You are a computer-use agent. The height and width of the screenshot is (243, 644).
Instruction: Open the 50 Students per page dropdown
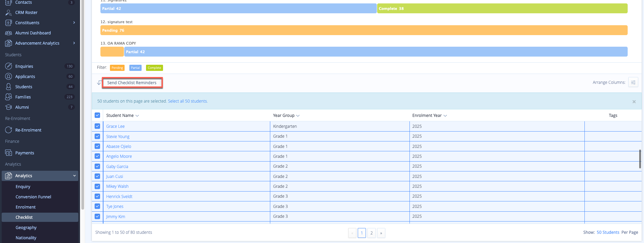tap(608, 232)
